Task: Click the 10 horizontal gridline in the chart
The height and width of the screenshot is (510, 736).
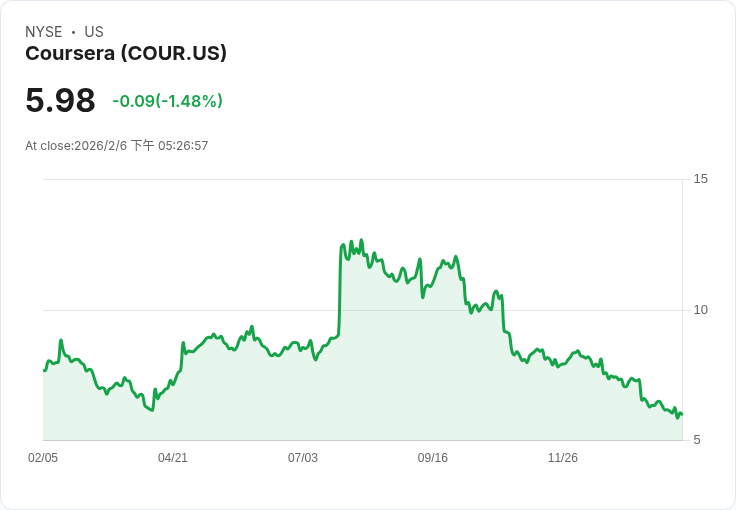Action: [x=363, y=310]
